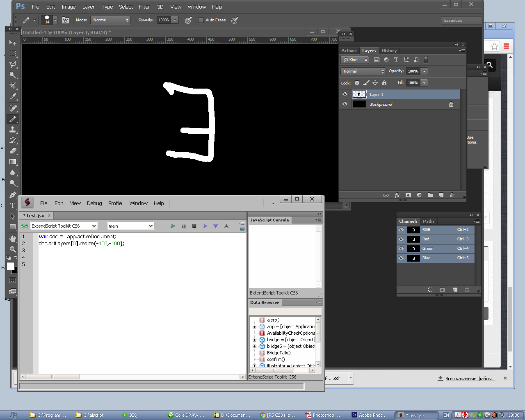Select the Healing Brush tool
Screen dimensions: 525x420
[x=13, y=108]
